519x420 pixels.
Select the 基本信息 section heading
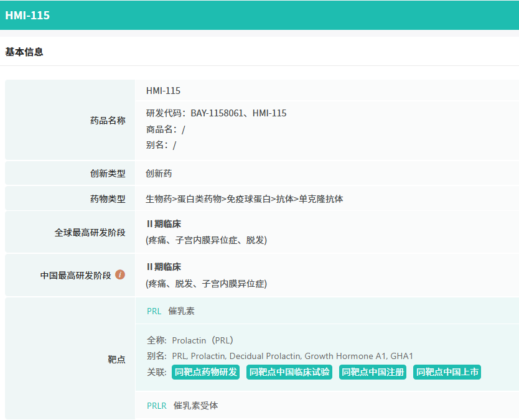point(24,52)
